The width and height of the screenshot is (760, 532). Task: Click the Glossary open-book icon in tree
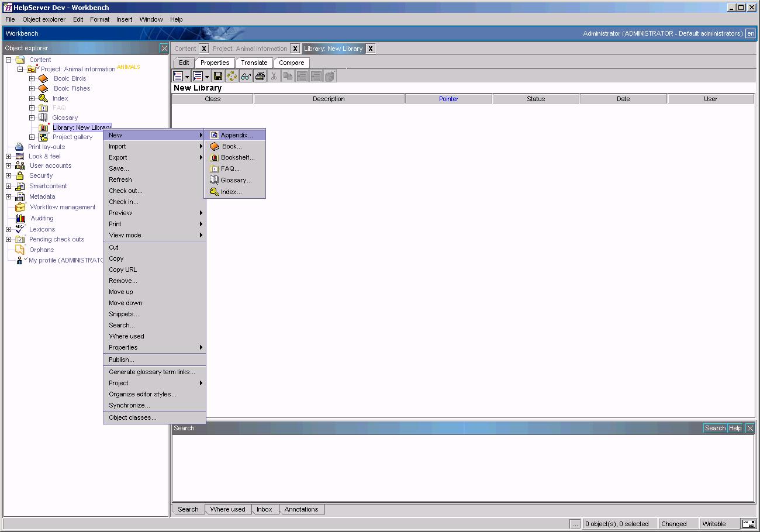coord(43,118)
